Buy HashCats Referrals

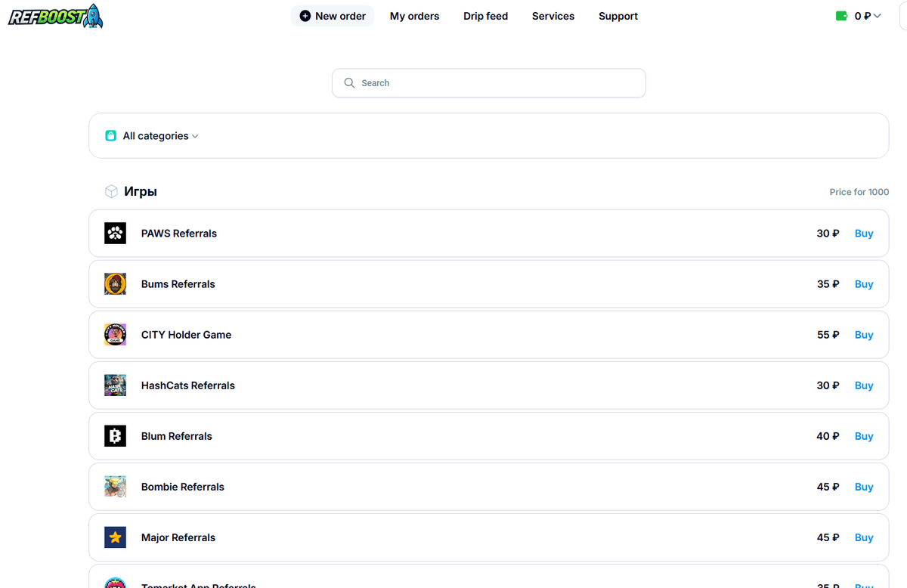864,385
